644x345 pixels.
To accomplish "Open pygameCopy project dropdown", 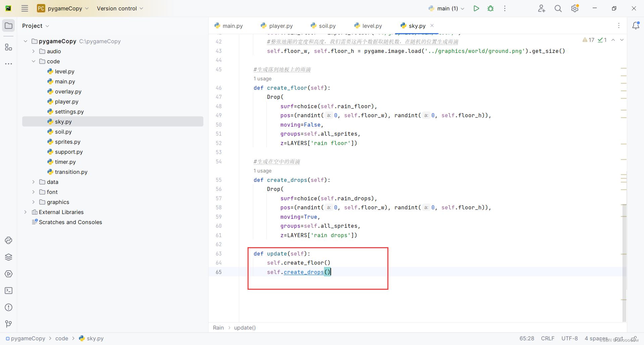I will (63, 8).
